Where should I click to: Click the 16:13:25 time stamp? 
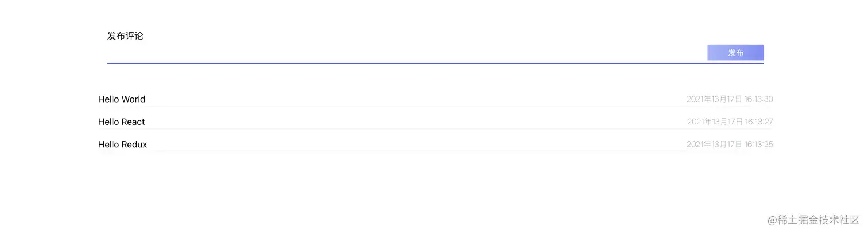(x=759, y=145)
